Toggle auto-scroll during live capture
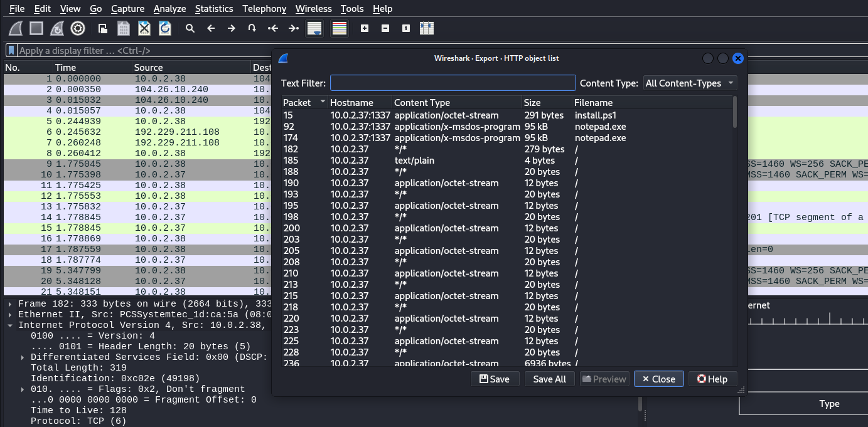This screenshot has height=427, width=868. 314,28
